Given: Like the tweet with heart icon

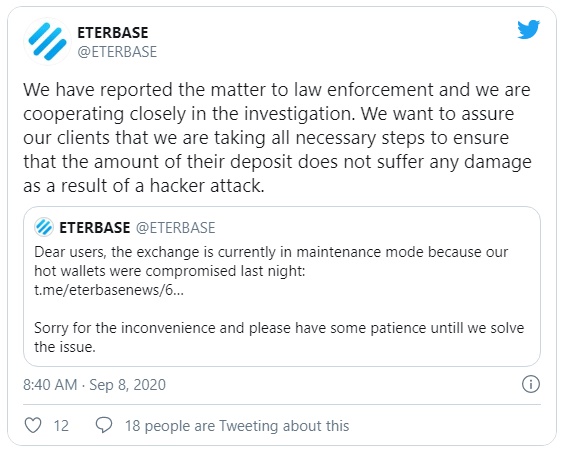Looking at the screenshot, I should (x=33, y=425).
